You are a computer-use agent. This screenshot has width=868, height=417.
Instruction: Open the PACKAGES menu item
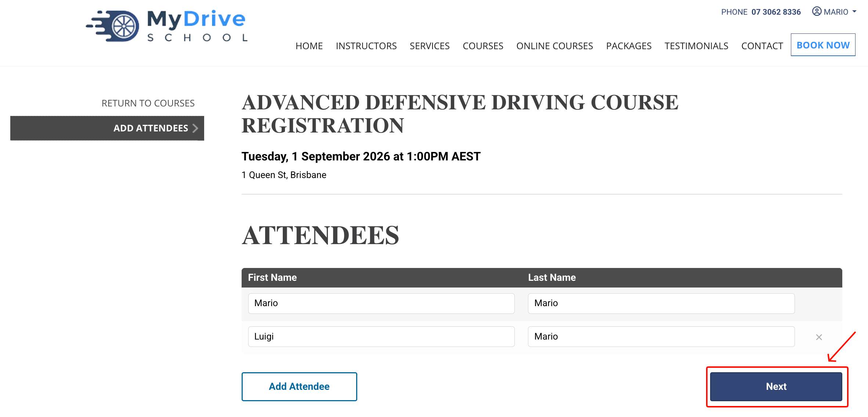point(629,46)
